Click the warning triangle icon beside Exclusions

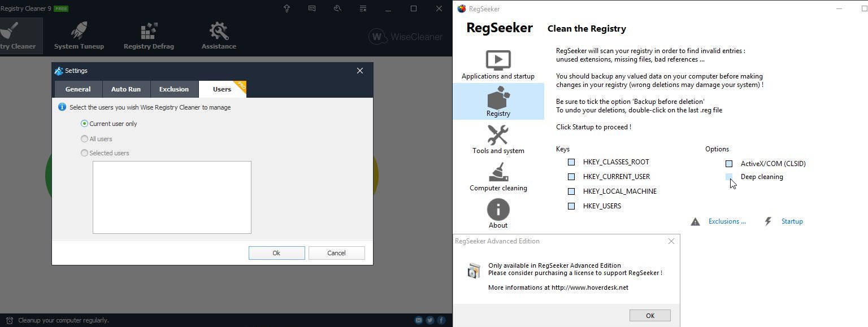696,221
